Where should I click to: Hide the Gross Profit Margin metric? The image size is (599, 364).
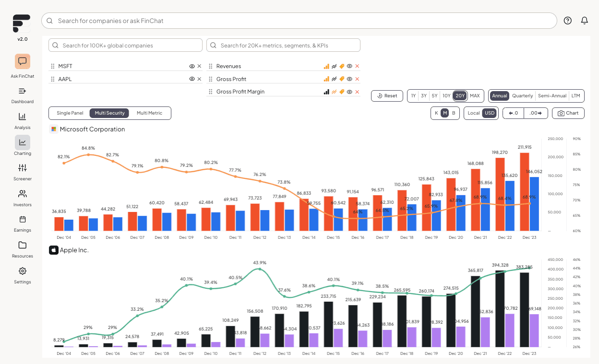349,92
